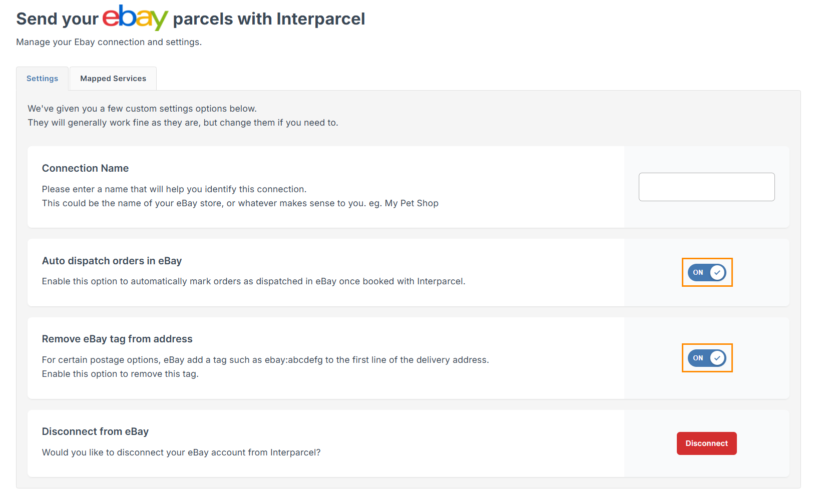
Task: Open the Mapped Services tab
Action: [x=113, y=79]
